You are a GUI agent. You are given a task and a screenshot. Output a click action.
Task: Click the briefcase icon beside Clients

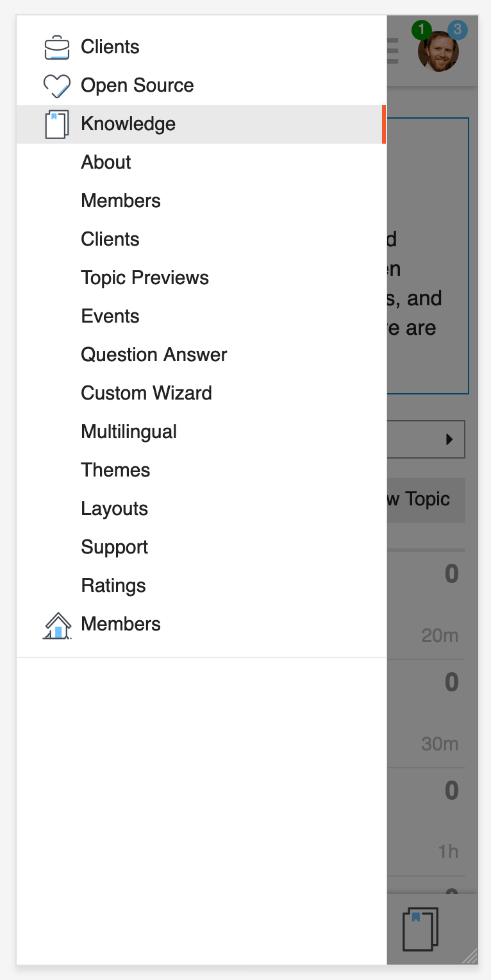coord(56,47)
